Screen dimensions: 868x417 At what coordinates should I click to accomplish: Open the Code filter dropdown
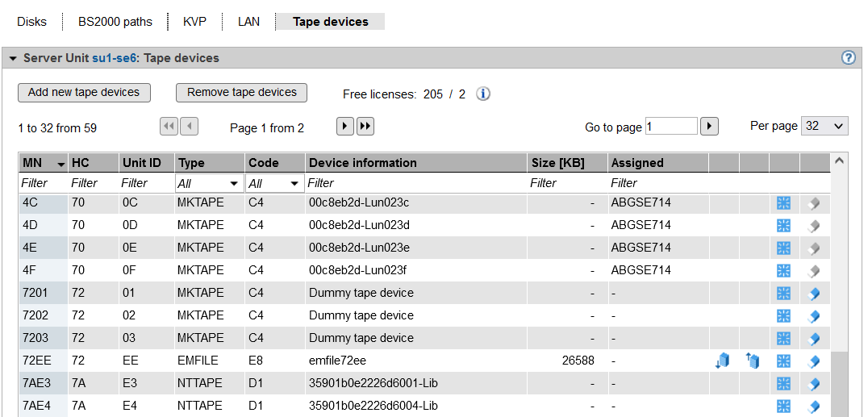[x=274, y=184]
